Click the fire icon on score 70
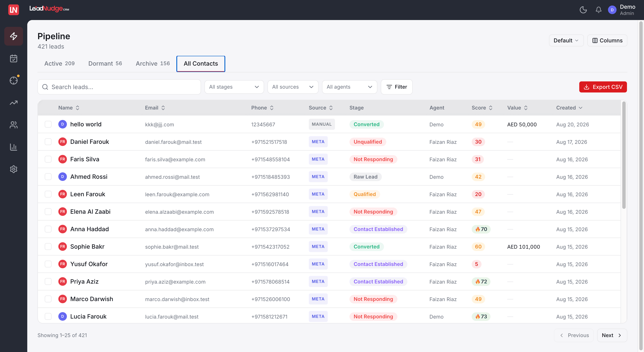The height and width of the screenshot is (352, 644). pos(477,229)
